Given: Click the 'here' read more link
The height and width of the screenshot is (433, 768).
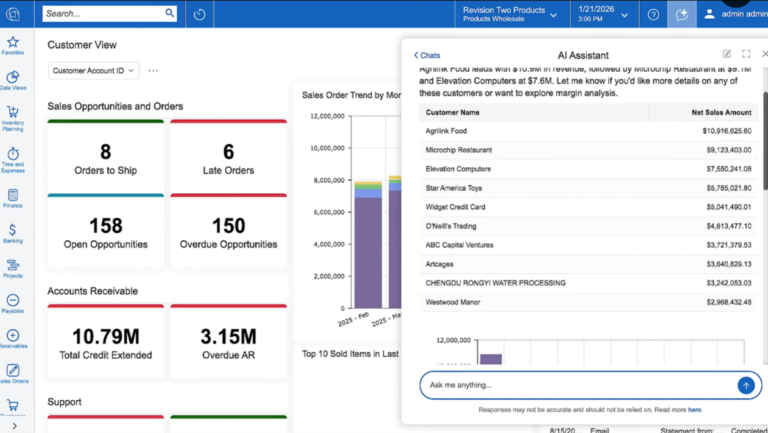Looking at the screenshot, I should tap(694, 409).
